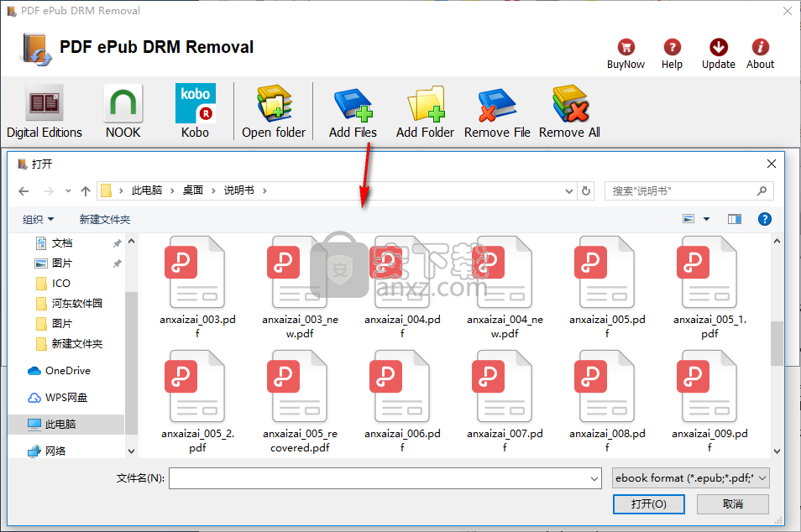Select 文档 in the navigation pane

point(62,243)
